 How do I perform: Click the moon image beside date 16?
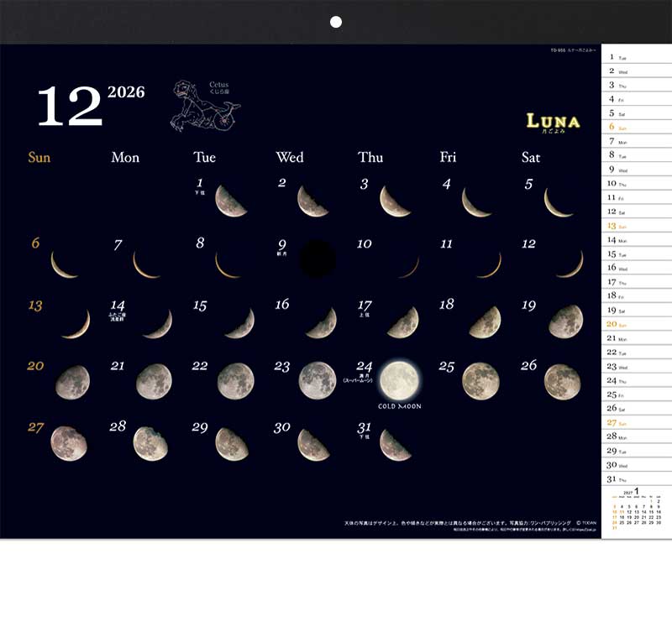coord(322,323)
